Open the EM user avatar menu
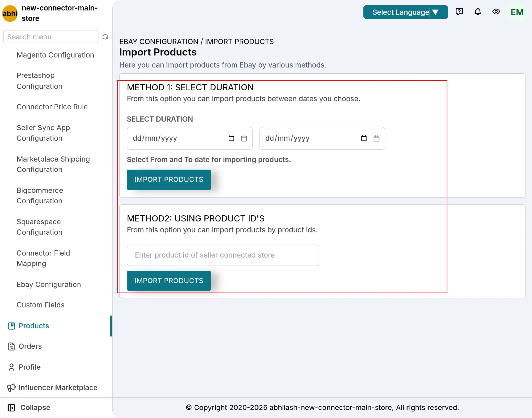 coord(517,12)
